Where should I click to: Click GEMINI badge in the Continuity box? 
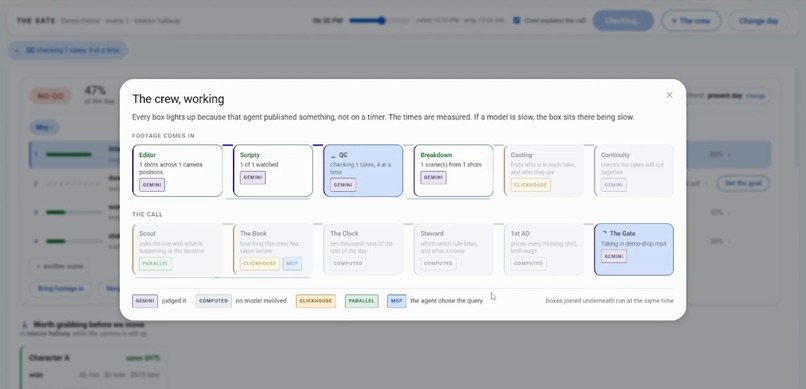point(614,185)
